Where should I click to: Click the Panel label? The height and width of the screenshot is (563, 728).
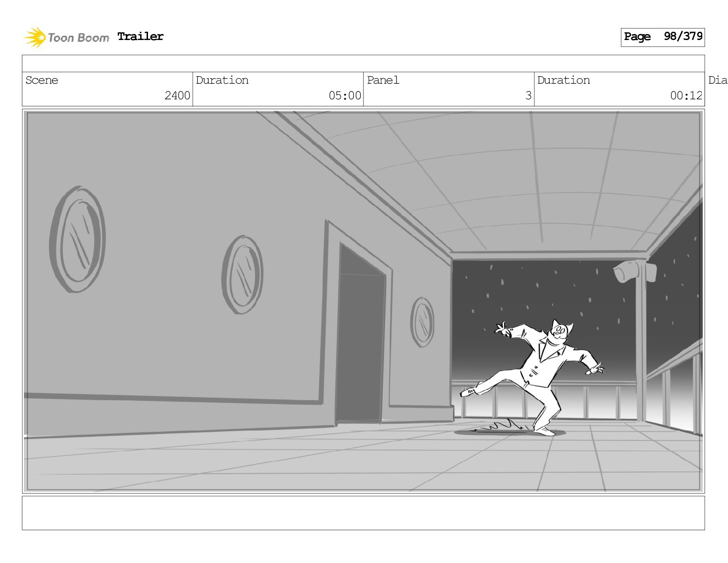pyautogui.click(x=383, y=80)
